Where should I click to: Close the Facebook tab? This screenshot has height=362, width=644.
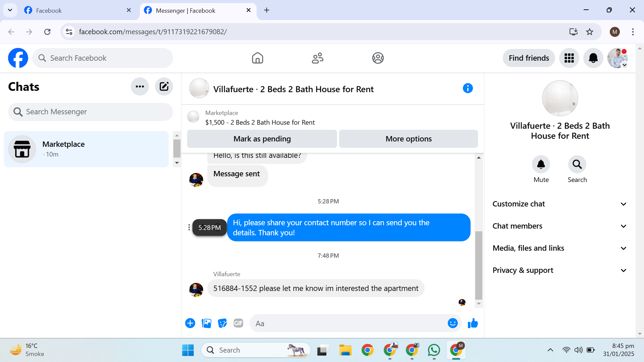pyautogui.click(x=129, y=10)
